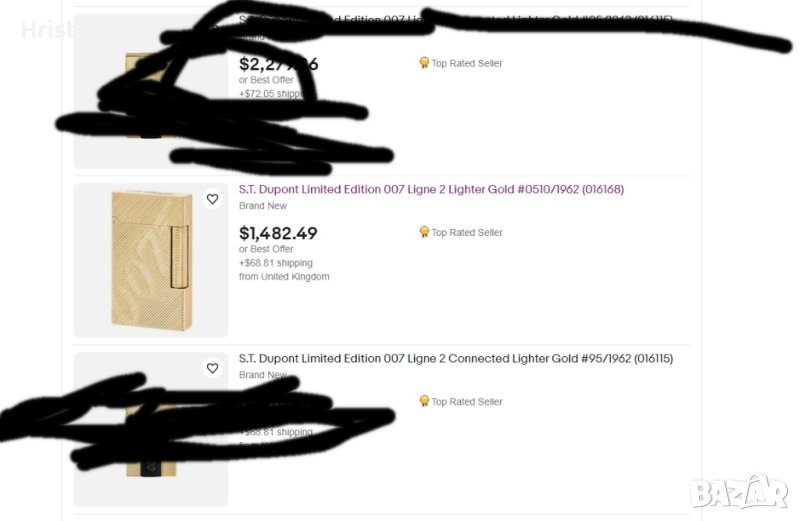The width and height of the screenshot is (800, 521).
Task: Click the $1,482.49 price
Action: [x=278, y=234]
